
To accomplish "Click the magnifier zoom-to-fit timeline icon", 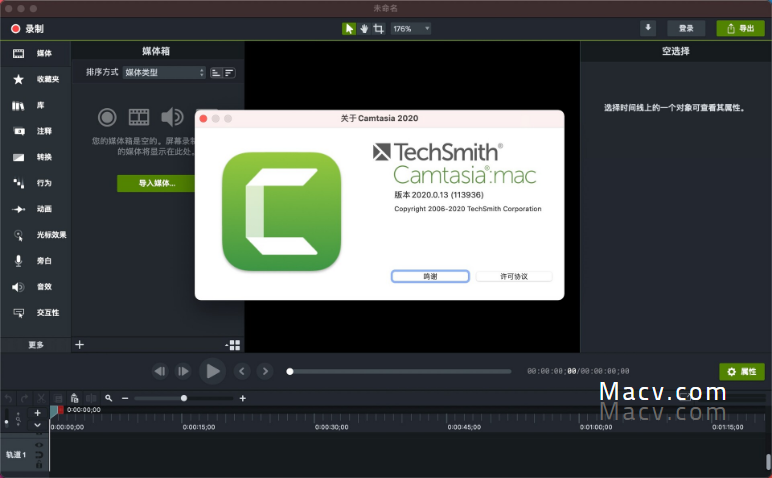I will click(x=109, y=398).
